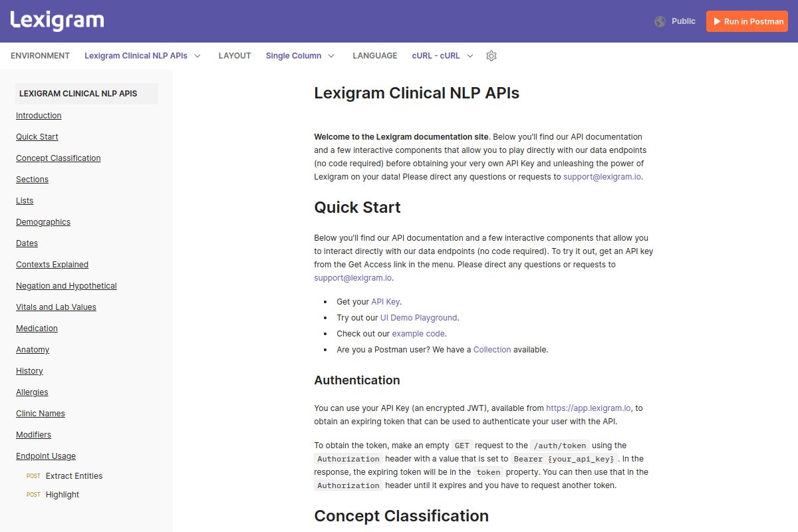
Task: Open the Single Column layout dropdown
Action: pos(300,56)
